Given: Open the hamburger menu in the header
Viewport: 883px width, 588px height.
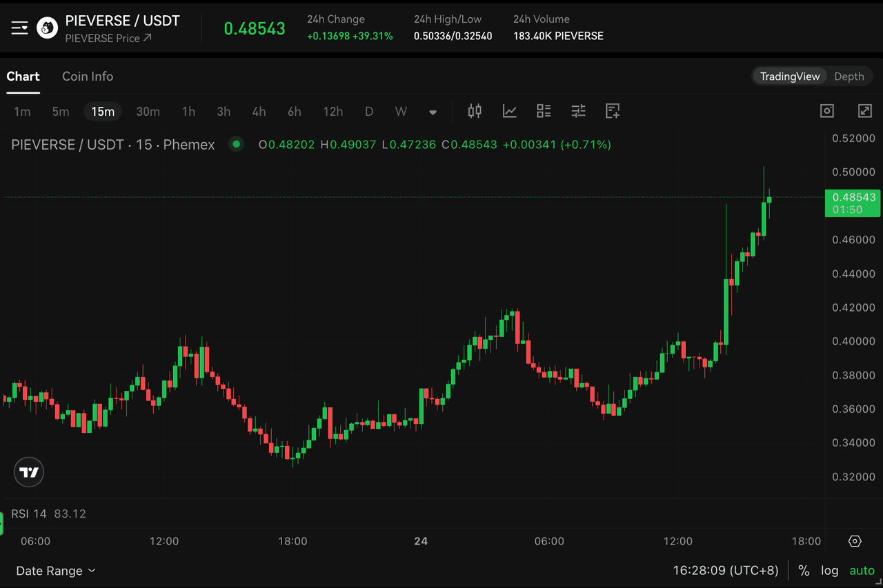Looking at the screenshot, I should click(x=19, y=28).
